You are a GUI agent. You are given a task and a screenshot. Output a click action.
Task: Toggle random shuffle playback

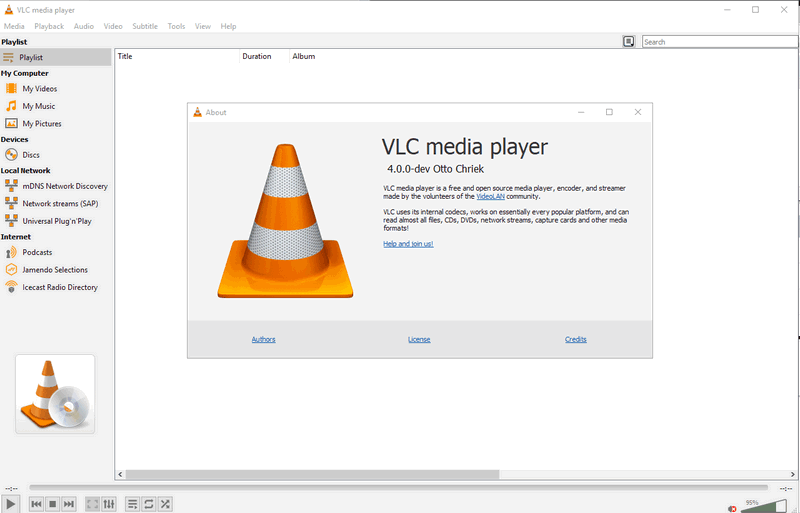(165, 504)
